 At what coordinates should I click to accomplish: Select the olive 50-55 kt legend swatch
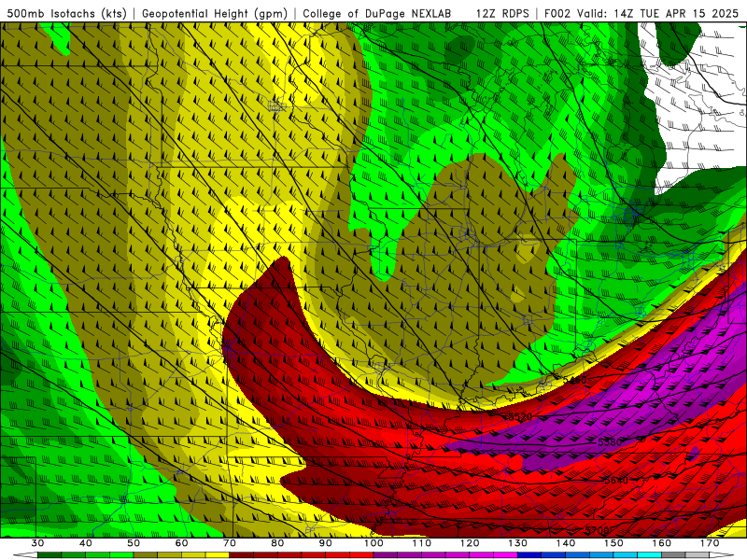point(146,555)
